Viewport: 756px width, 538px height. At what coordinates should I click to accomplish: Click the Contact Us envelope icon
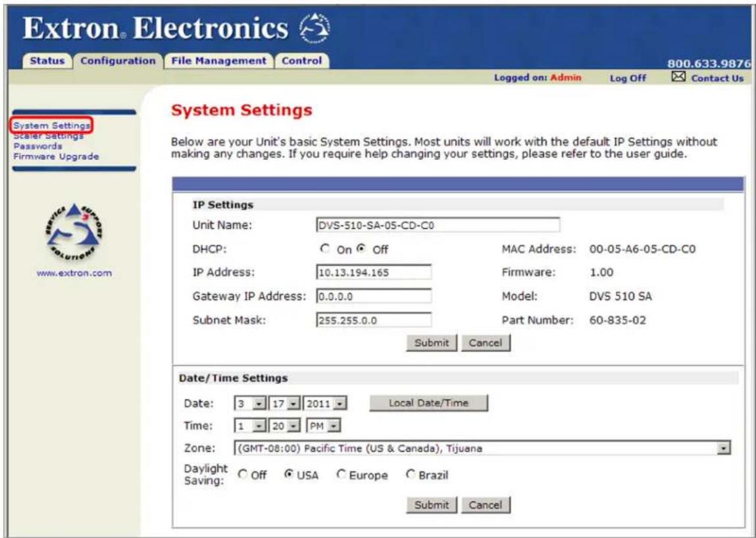click(678, 77)
